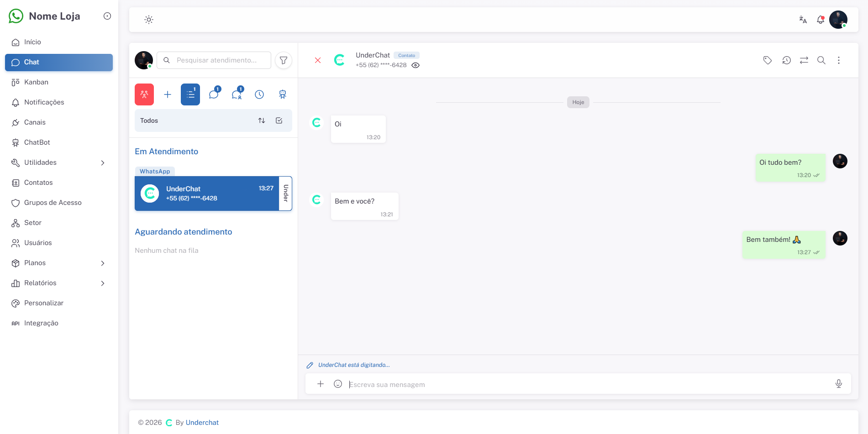This screenshot has width=868, height=434.
Task: Transfer chat using the arrows icon
Action: coord(804,60)
